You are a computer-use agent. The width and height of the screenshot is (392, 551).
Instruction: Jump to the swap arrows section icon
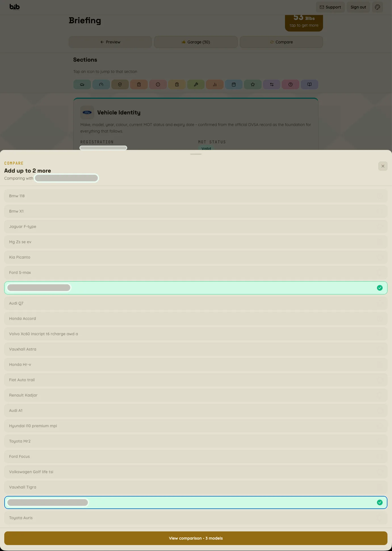point(272,85)
